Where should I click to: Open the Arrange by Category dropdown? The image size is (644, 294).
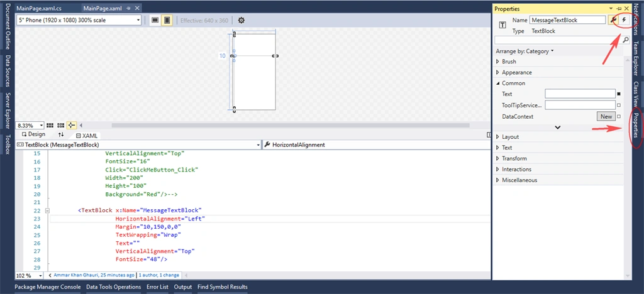pos(525,52)
